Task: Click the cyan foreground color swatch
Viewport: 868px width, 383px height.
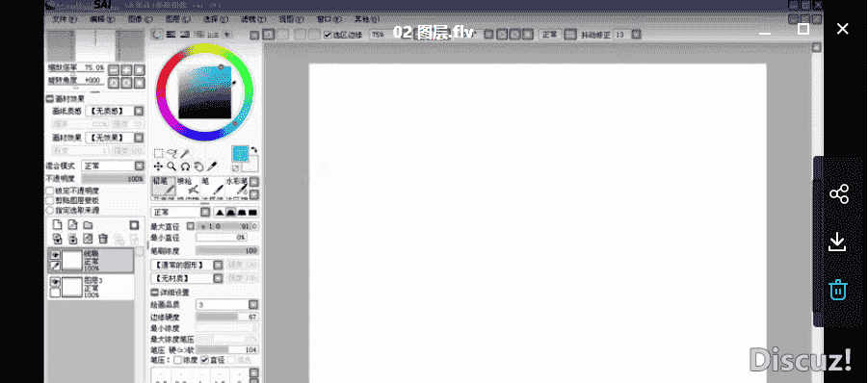Action: [240, 154]
